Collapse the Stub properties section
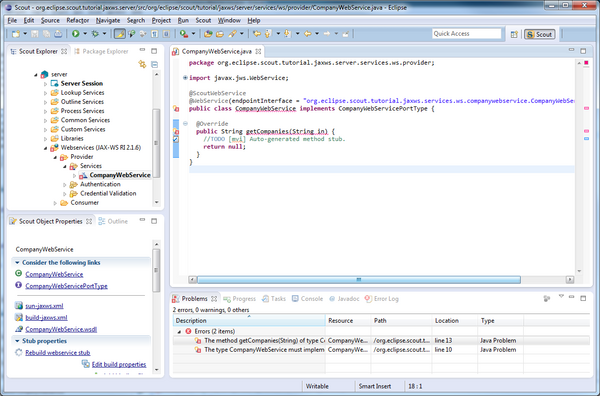 [x=17, y=341]
